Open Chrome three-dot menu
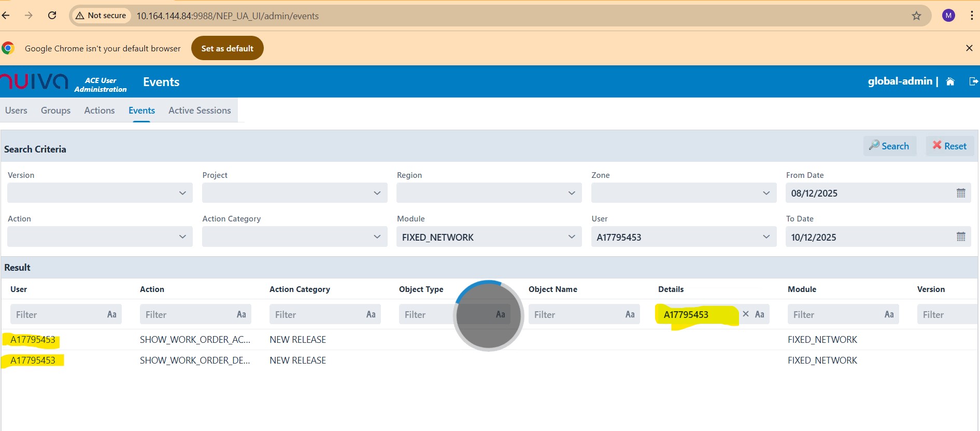980x431 pixels. pos(971,16)
